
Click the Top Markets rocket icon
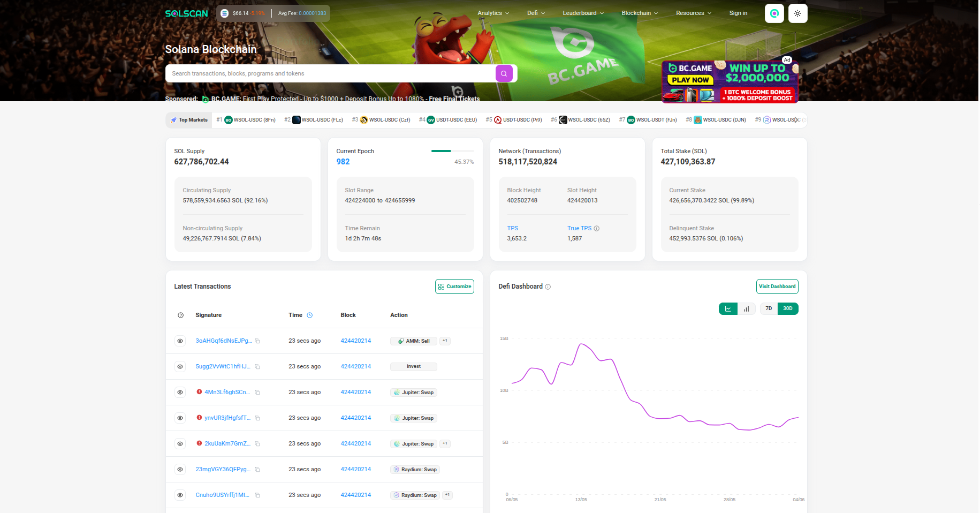[x=173, y=120]
